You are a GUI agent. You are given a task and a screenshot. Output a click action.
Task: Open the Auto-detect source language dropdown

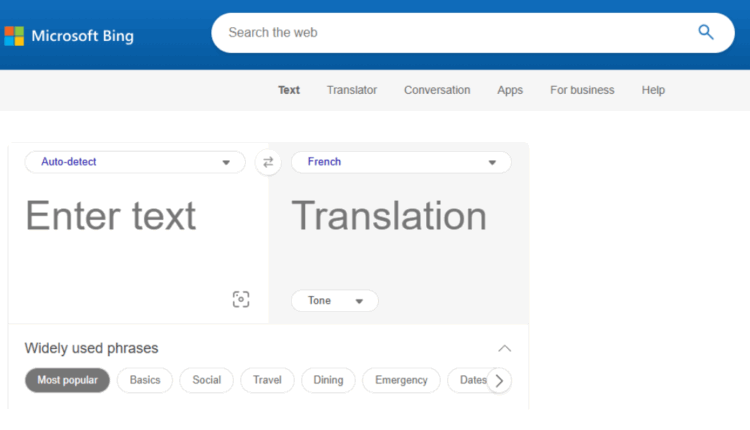(x=135, y=162)
